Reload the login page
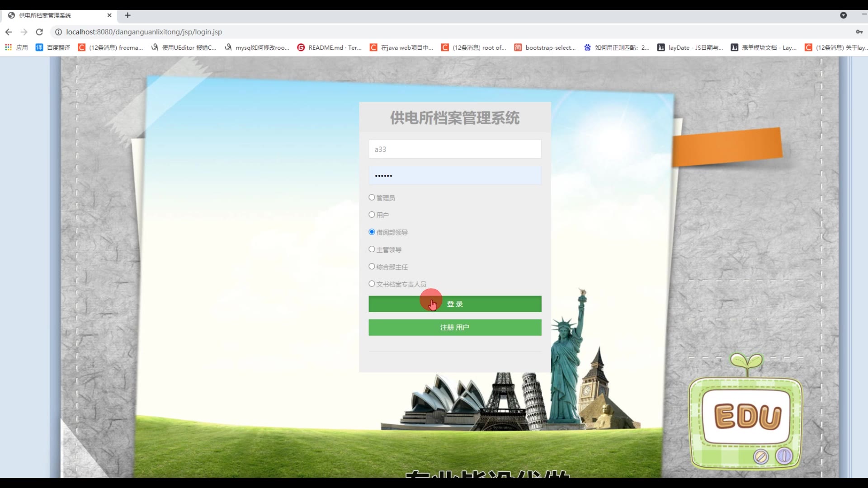The width and height of the screenshot is (868, 488). 39,32
